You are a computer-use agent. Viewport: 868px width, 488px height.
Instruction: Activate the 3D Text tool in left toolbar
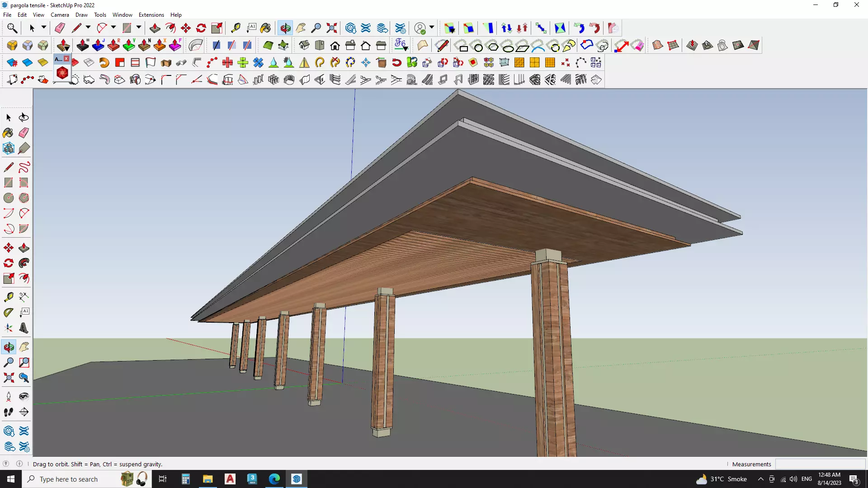tap(24, 328)
